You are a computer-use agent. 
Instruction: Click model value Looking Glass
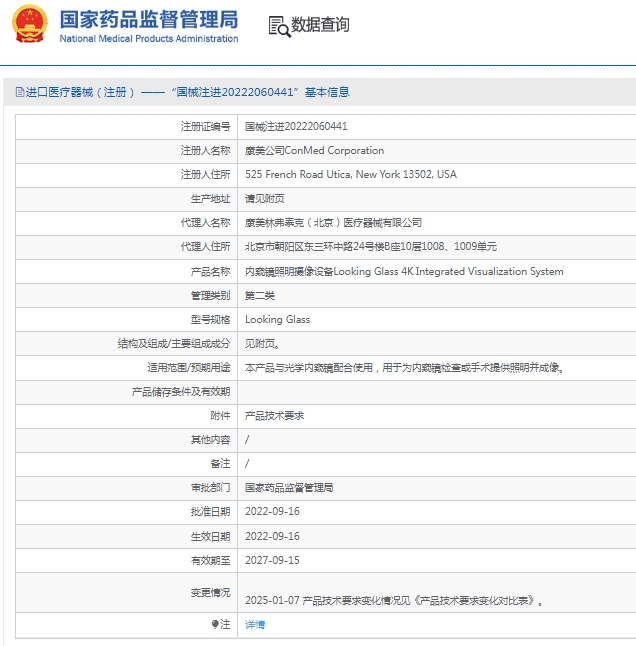coord(277,319)
